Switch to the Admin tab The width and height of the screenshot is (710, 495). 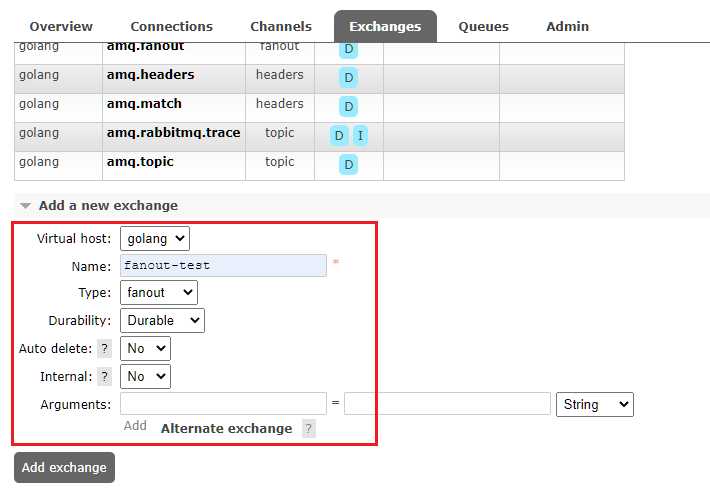(x=567, y=26)
